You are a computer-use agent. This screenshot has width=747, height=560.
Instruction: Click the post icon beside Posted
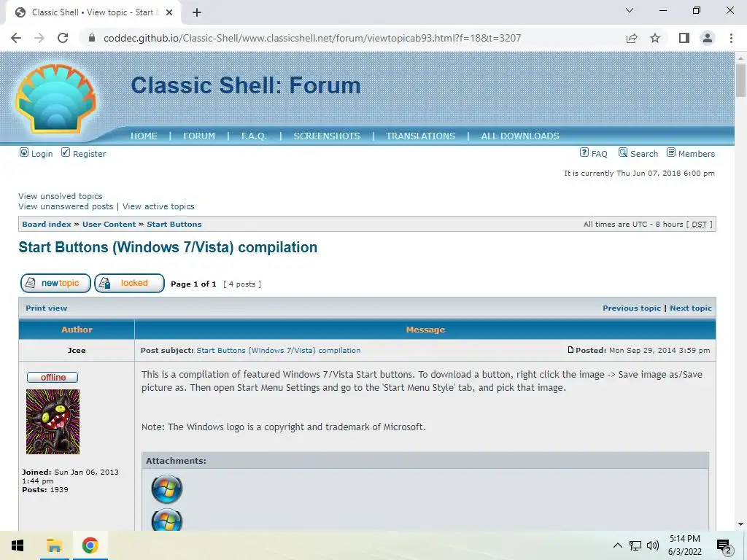point(570,350)
